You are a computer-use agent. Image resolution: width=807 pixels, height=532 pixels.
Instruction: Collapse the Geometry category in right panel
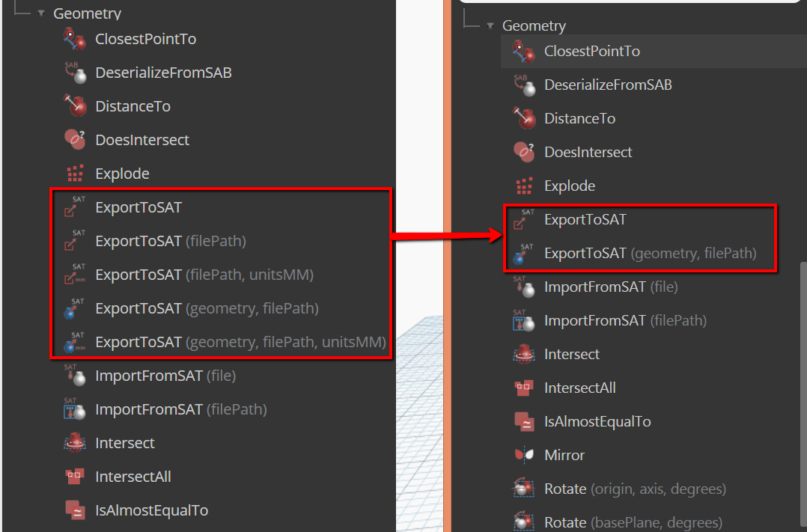pos(490,25)
